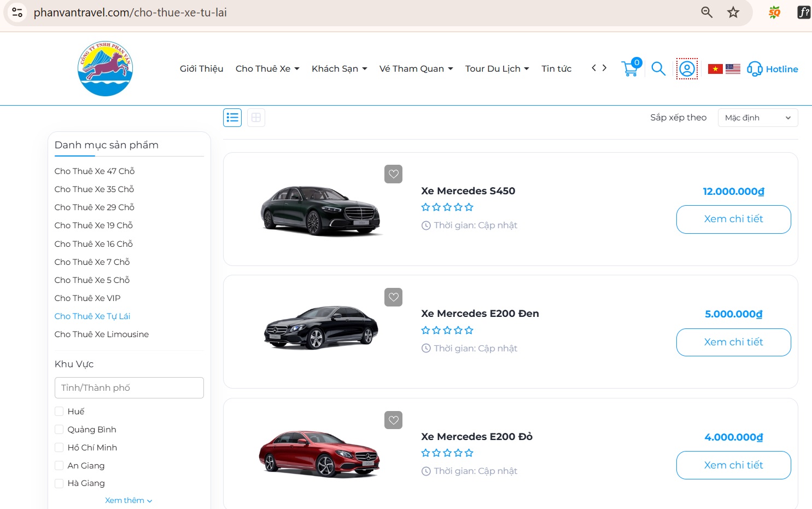812x509 pixels.
Task: Expand Xem thêm to show more regions
Action: tap(128, 500)
